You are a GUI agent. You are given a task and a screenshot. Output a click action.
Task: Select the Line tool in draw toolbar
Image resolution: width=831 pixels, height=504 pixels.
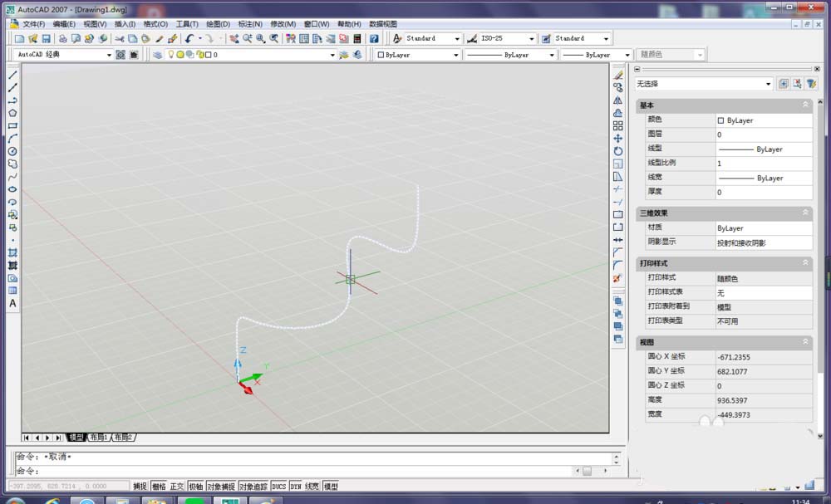[12, 76]
